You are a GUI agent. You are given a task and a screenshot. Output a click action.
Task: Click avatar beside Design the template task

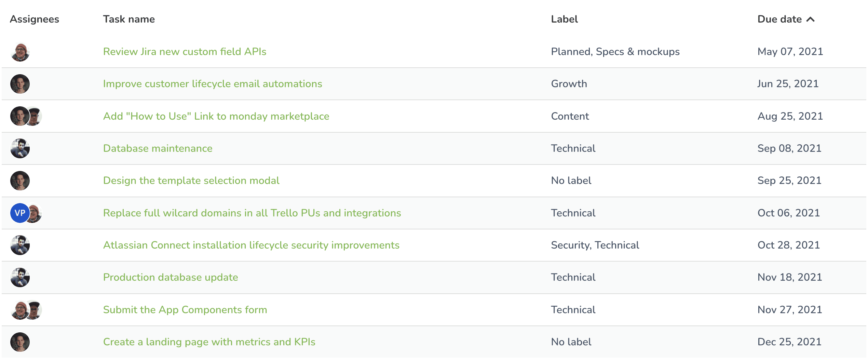pyautogui.click(x=20, y=181)
